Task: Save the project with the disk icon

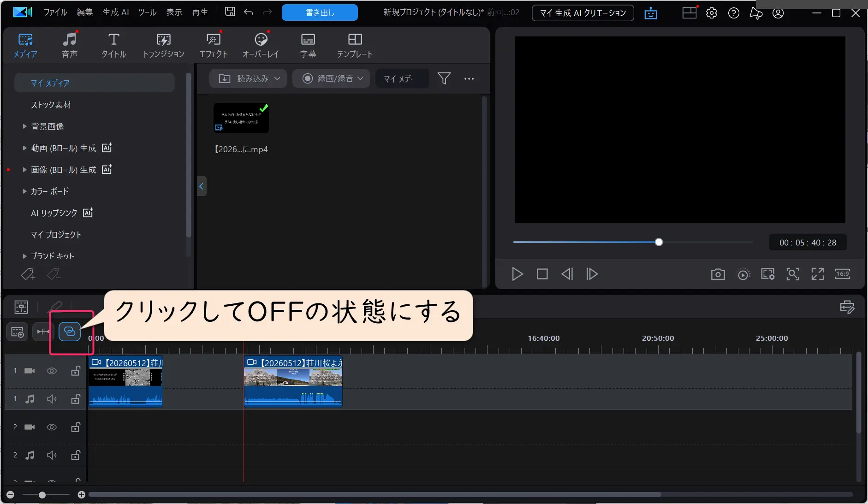Action: point(230,12)
